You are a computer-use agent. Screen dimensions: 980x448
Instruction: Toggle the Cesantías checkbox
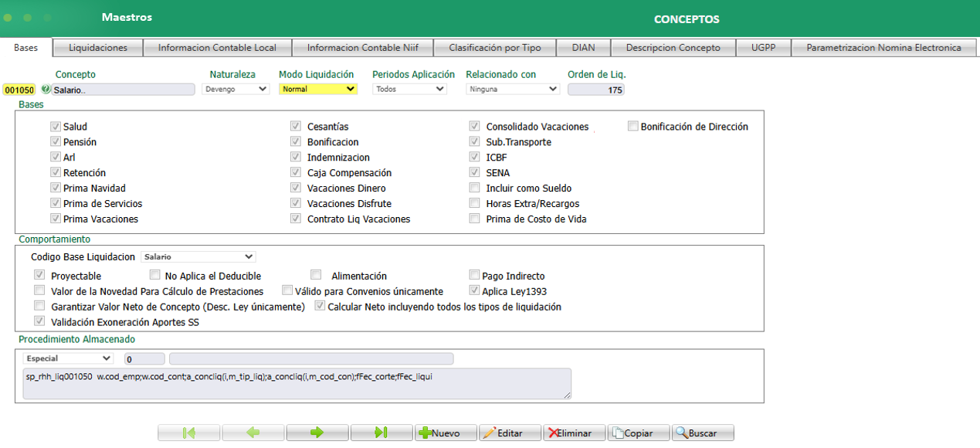pos(296,127)
